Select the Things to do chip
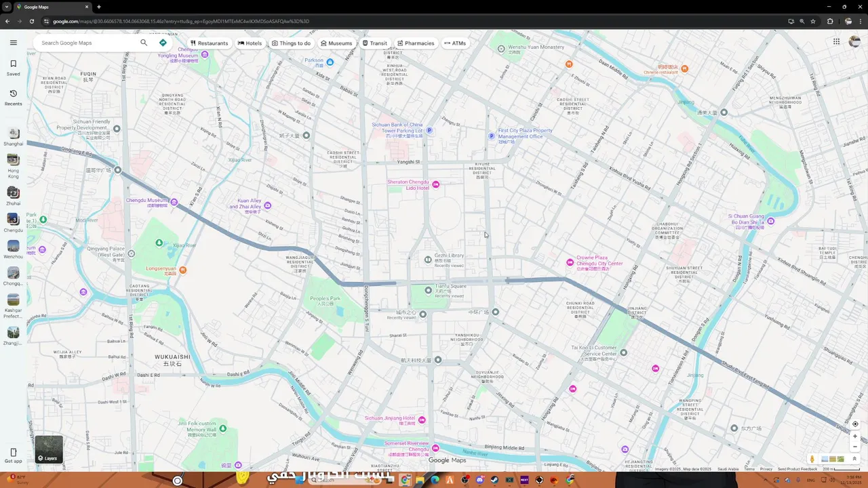 pyautogui.click(x=291, y=43)
